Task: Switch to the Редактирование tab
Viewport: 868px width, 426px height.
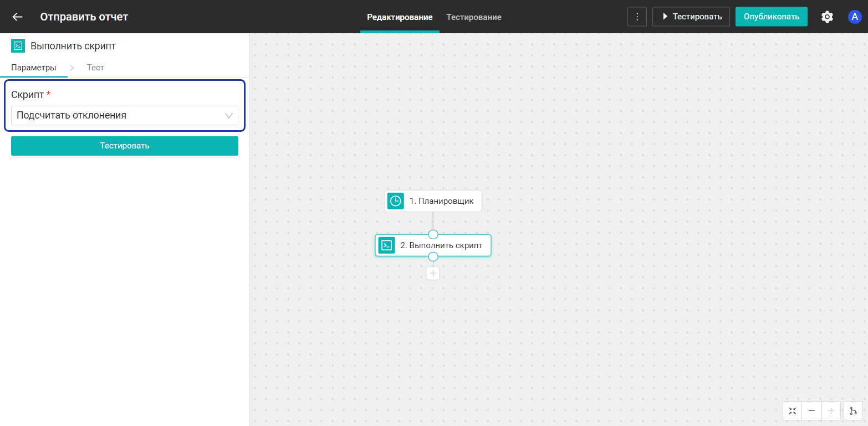Action: 400,17
